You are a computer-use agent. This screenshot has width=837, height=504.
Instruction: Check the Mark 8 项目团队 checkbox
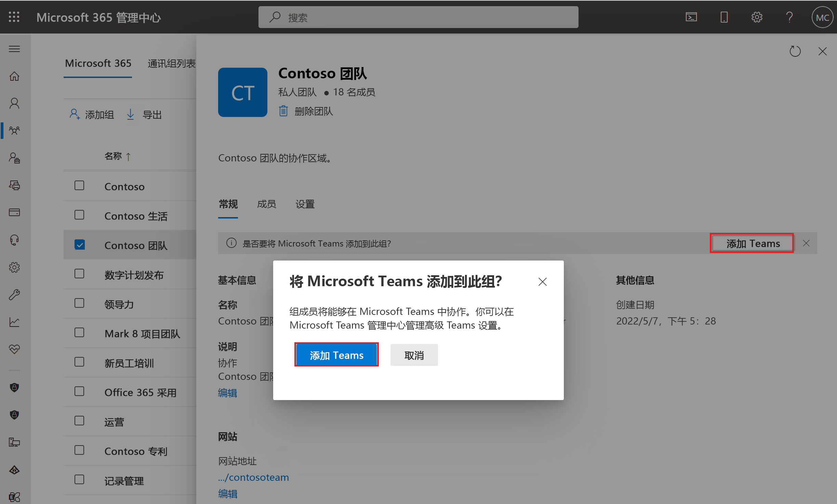click(x=79, y=333)
